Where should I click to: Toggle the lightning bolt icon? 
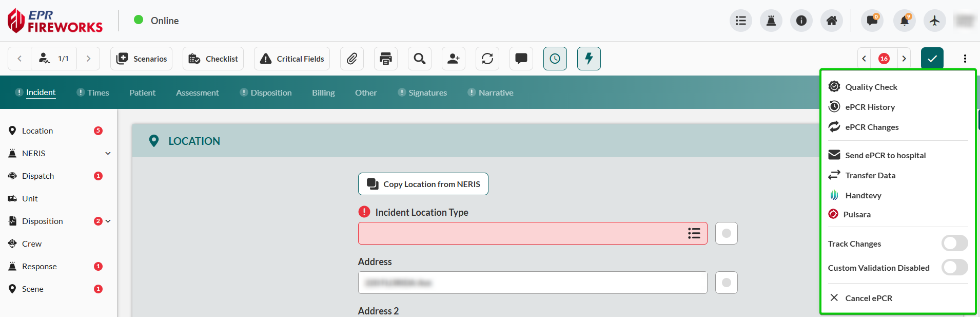pos(589,59)
